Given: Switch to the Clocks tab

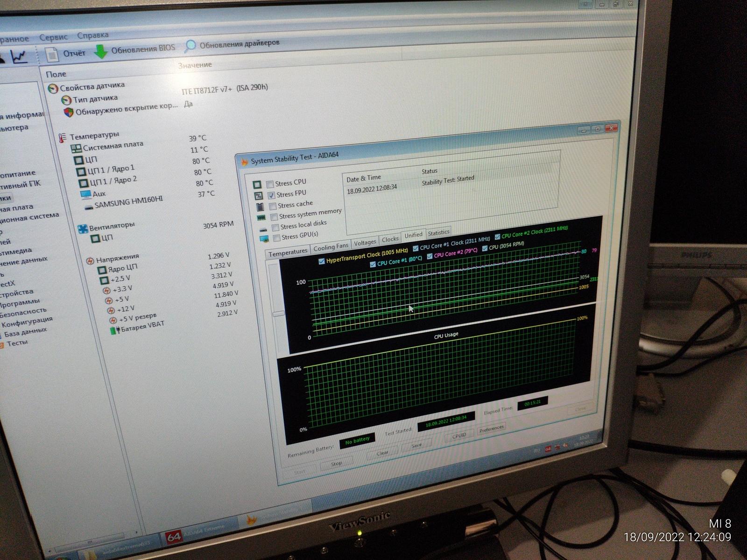Looking at the screenshot, I should [x=390, y=239].
